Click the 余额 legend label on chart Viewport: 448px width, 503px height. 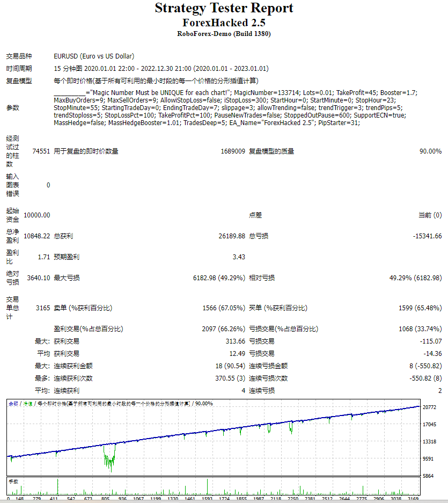(x=13, y=403)
